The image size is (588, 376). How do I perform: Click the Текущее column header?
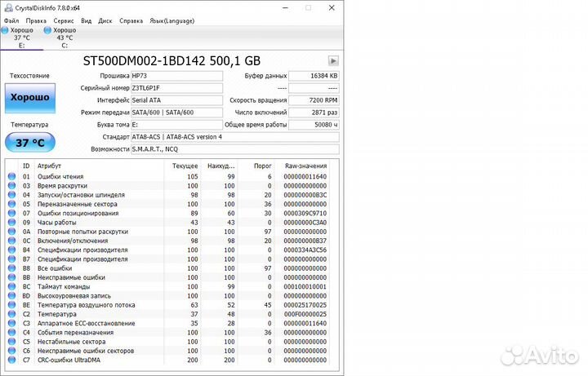click(185, 166)
